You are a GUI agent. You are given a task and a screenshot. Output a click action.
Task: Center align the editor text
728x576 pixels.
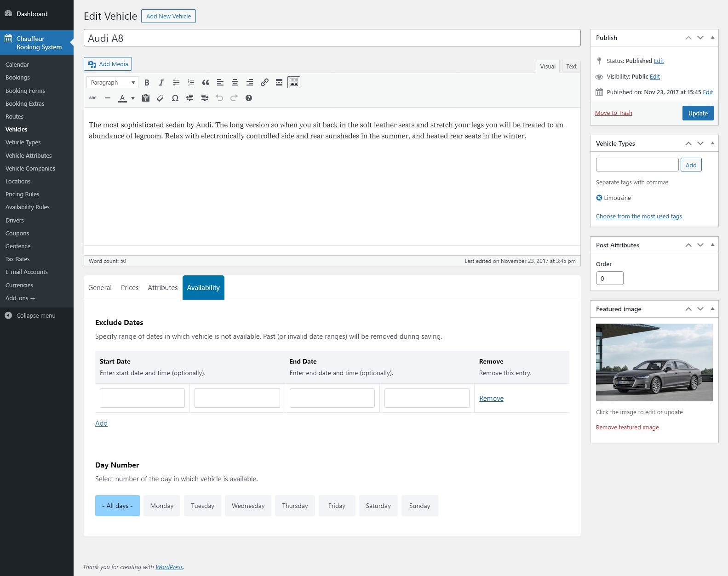(235, 82)
